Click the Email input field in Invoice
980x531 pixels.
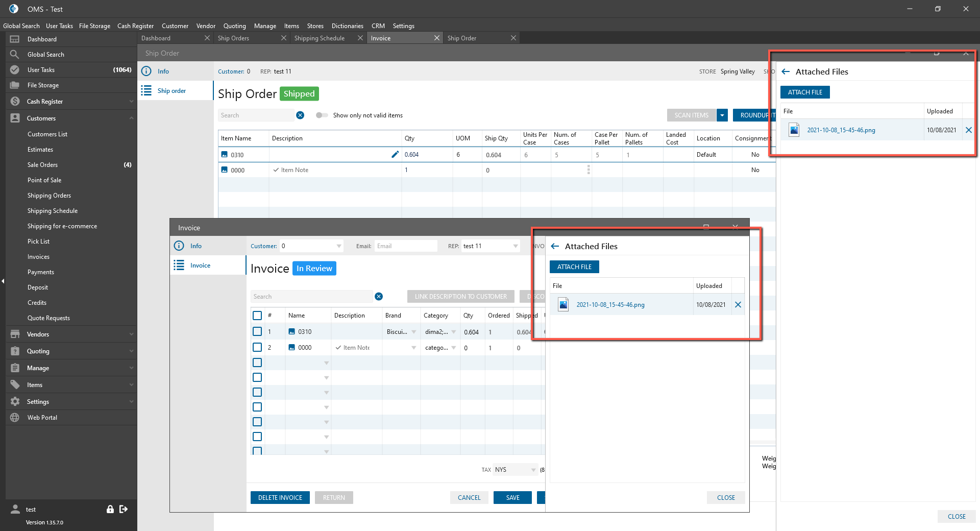[405, 246]
